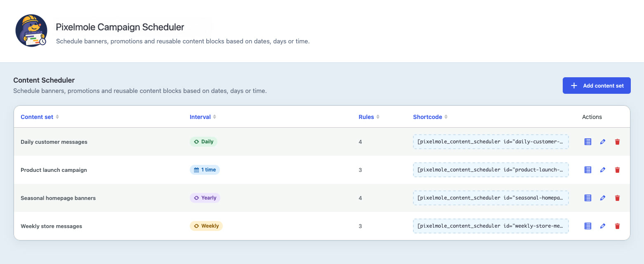Select the Daily customer messages name
The image size is (644, 264).
pyautogui.click(x=54, y=142)
